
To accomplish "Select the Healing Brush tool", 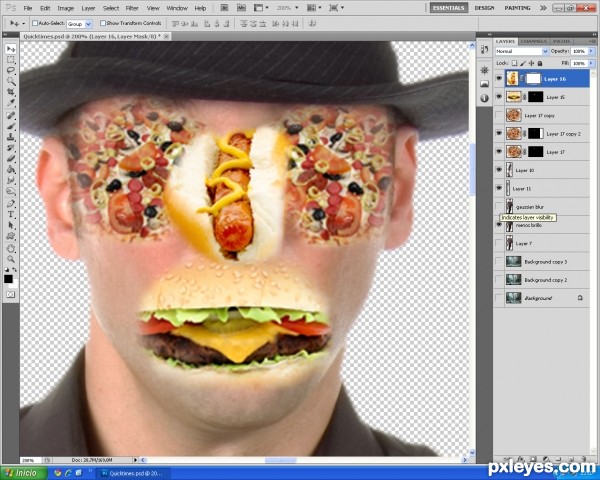I will [11, 115].
